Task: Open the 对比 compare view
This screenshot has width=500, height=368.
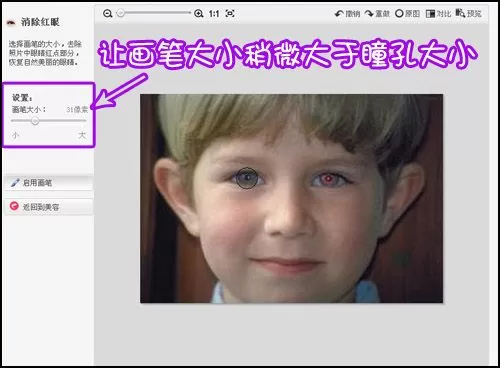Action: click(x=438, y=14)
